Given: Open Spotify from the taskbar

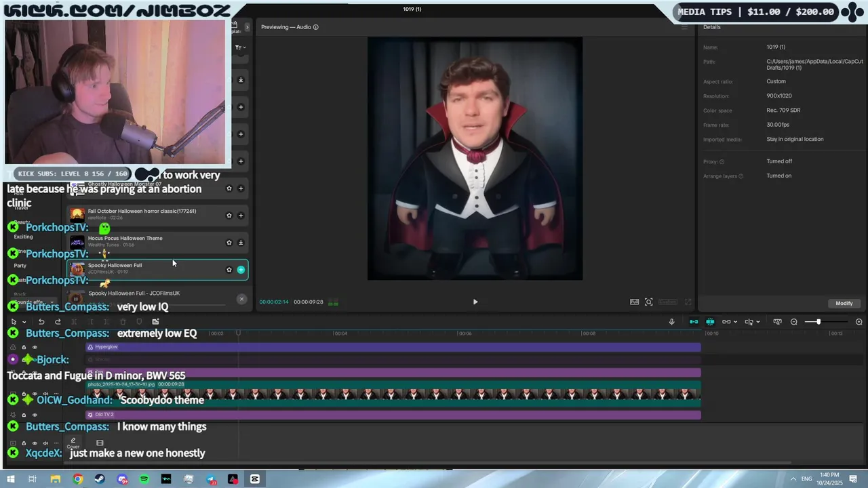Looking at the screenshot, I should coord(144,479).
